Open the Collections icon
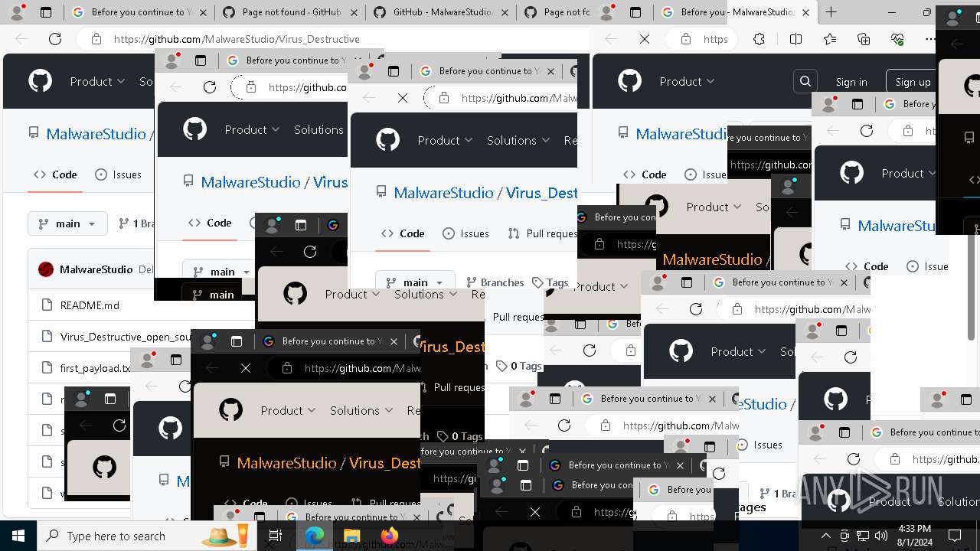980x551 pixels. point(864,39)
